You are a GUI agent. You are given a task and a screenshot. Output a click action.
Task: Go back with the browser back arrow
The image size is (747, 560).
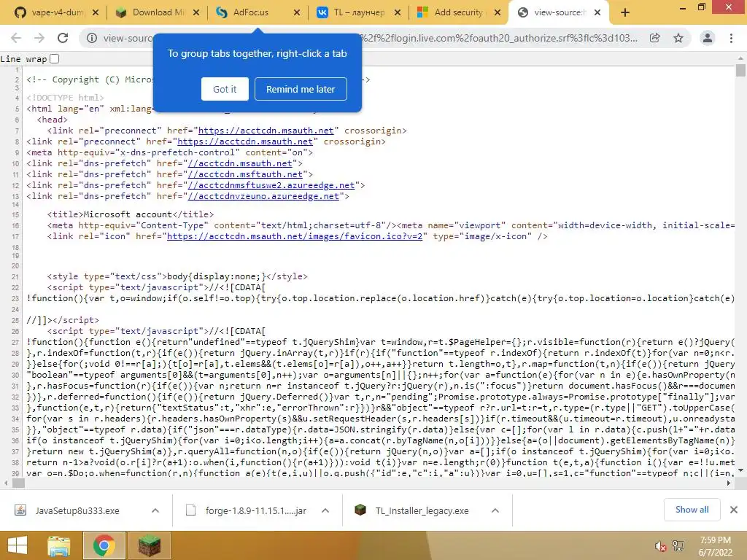click(x=16, y=38)
